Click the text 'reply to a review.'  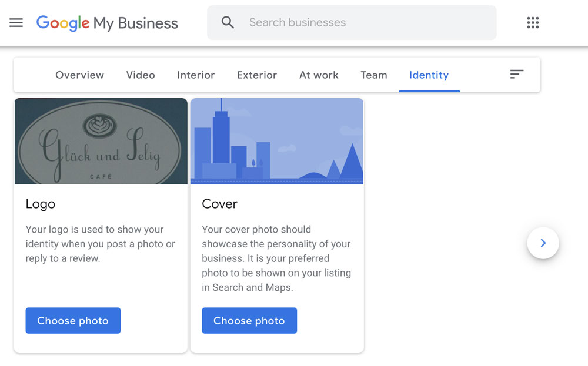click(x=63, y=258)
